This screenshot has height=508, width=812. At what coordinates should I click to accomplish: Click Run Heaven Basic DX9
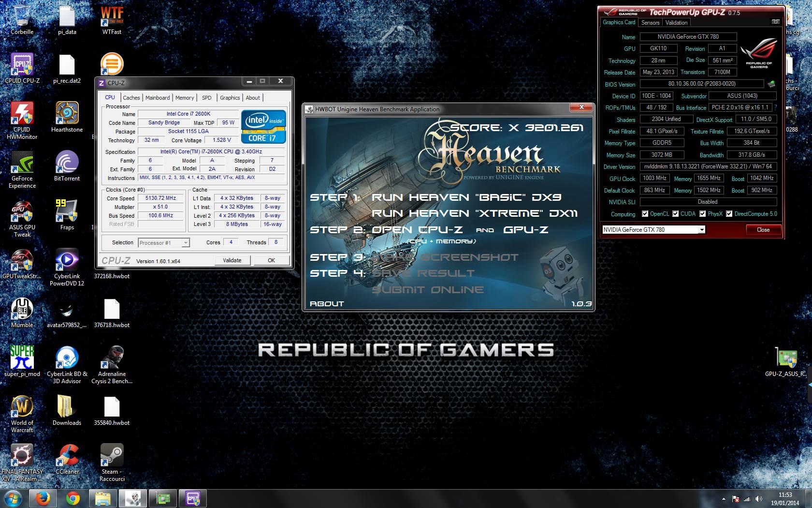(x=466, y=197)
